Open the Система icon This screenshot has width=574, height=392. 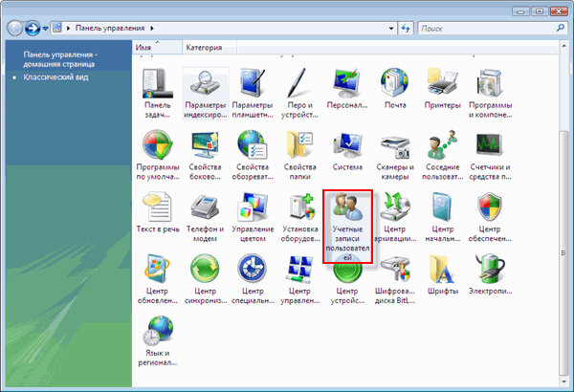(x=346, y=146)
